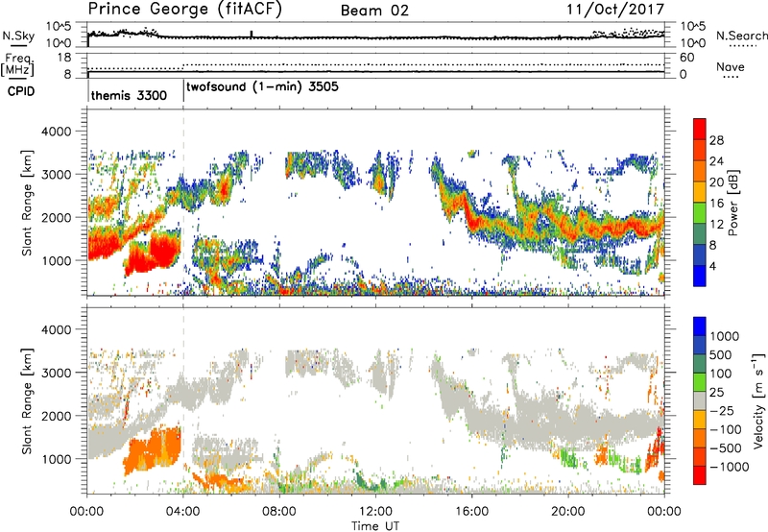The height and width of the screenshot is (532, 768).
Task: Click the 'Beam 02' label
Action: click(x=374, y=11)
